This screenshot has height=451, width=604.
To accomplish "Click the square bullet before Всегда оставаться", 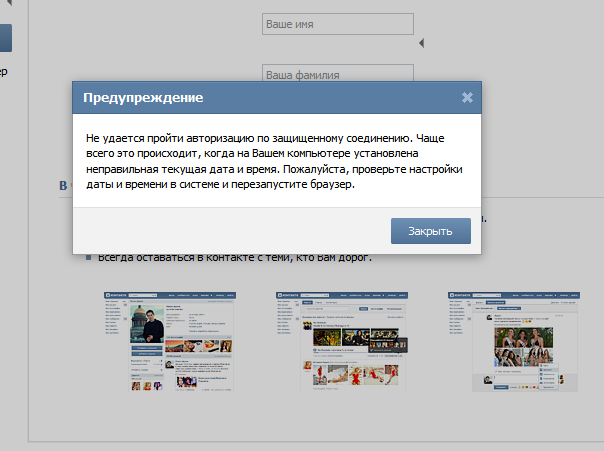I will pyautogui.click(x=88, y=258).
